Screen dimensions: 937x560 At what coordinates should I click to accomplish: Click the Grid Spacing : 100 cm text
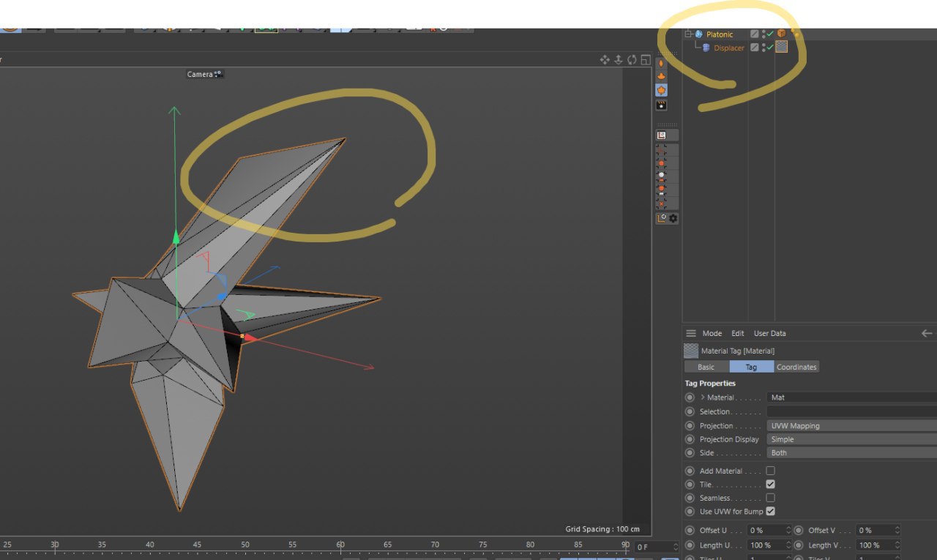click(602, 529)
